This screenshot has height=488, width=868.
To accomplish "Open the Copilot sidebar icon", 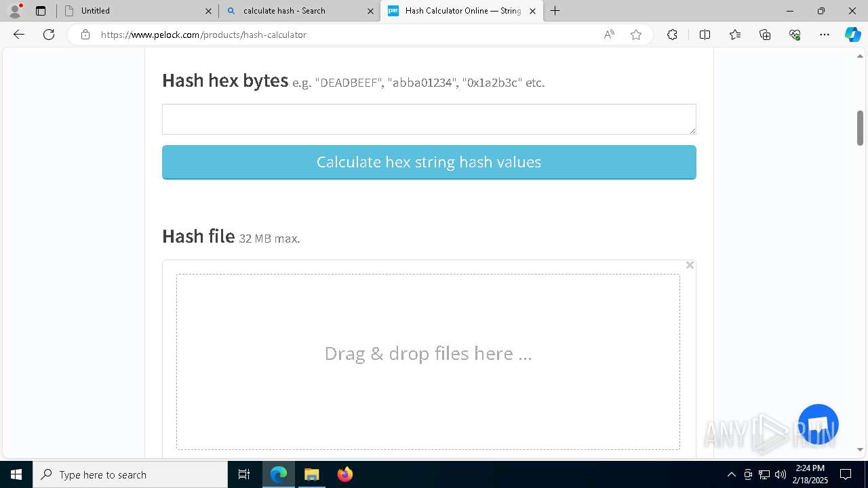I will tap(852, 35).
